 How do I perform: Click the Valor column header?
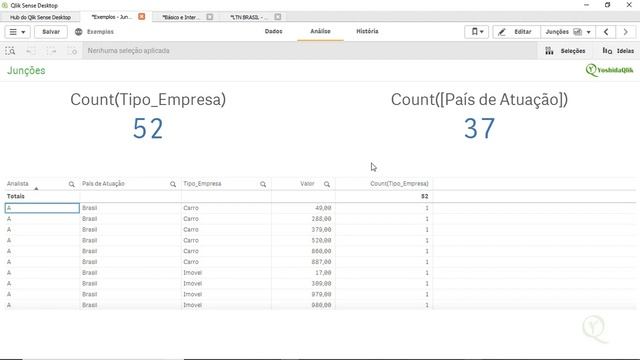[307, 184]
